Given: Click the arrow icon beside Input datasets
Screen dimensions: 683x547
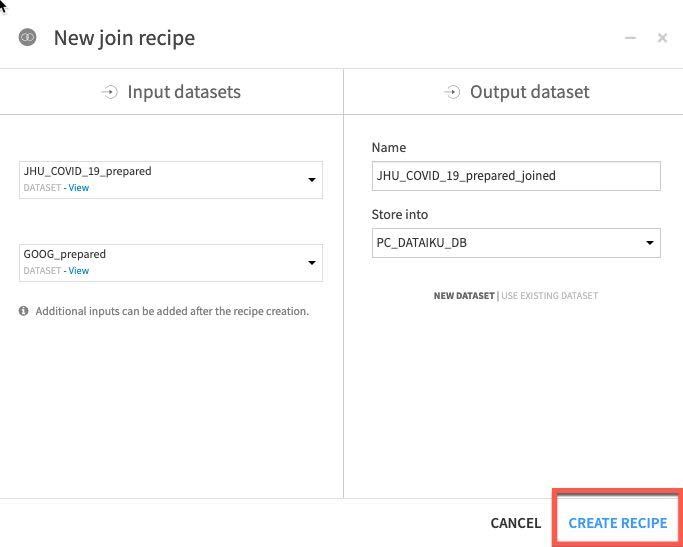Looking at the screenshot, I should click(x=109, y=92).
